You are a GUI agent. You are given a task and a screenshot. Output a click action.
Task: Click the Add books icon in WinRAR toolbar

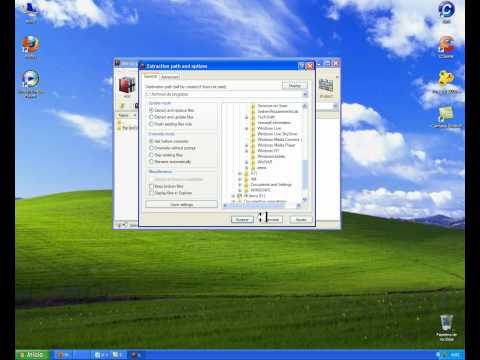[x=127, y=85]
